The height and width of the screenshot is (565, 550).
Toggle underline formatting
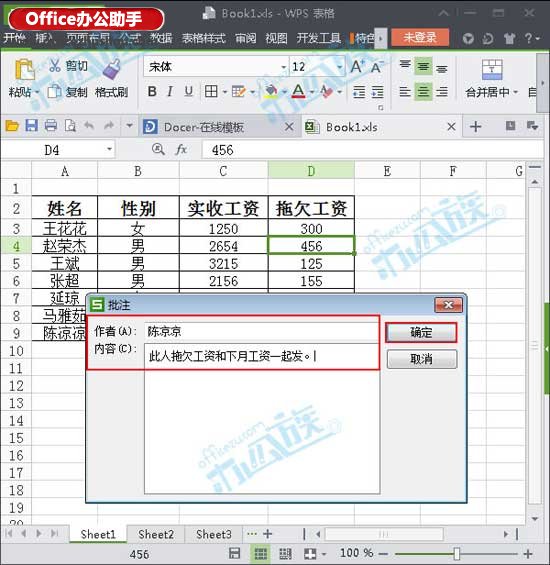click(188, 92)
